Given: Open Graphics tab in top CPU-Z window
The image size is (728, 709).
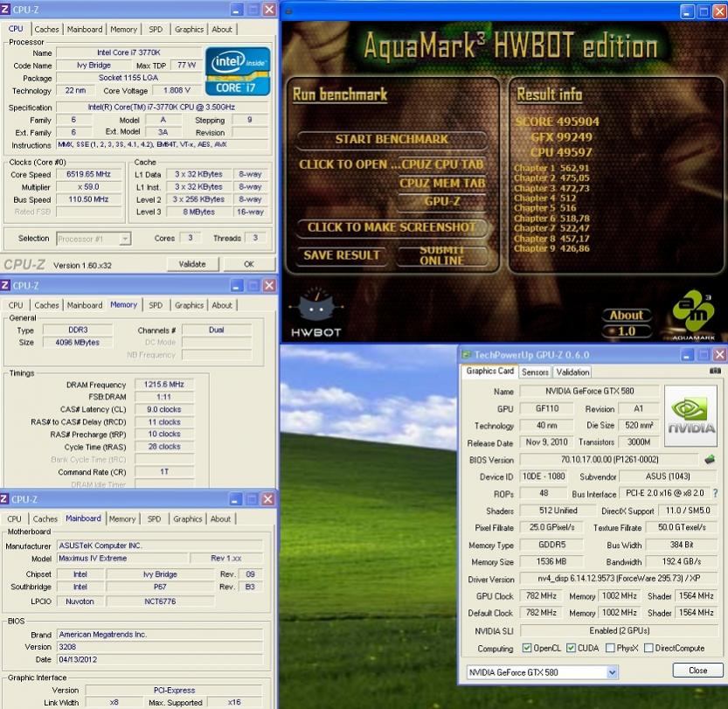Looking at the screenshot, I should pos(189,29).
